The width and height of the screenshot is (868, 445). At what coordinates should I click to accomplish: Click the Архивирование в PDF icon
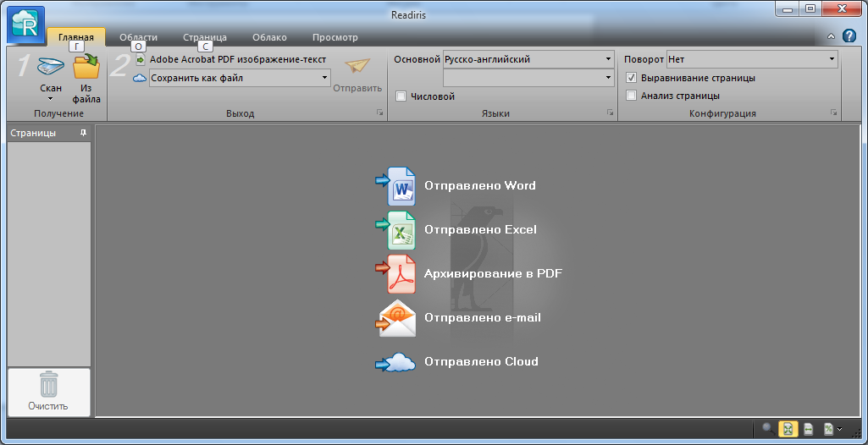395,273
